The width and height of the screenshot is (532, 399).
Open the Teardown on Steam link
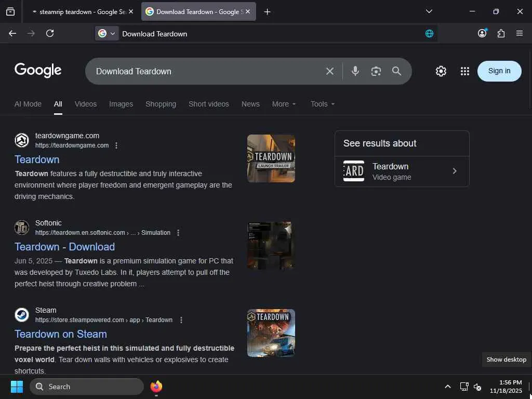[61, 334]
